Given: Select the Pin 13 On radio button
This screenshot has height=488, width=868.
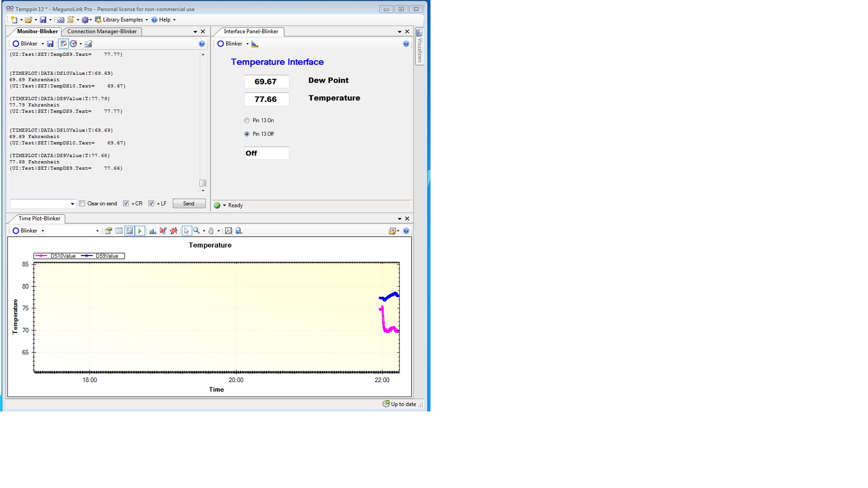Looking at the screenshot, I should click(x=247, y=120).
